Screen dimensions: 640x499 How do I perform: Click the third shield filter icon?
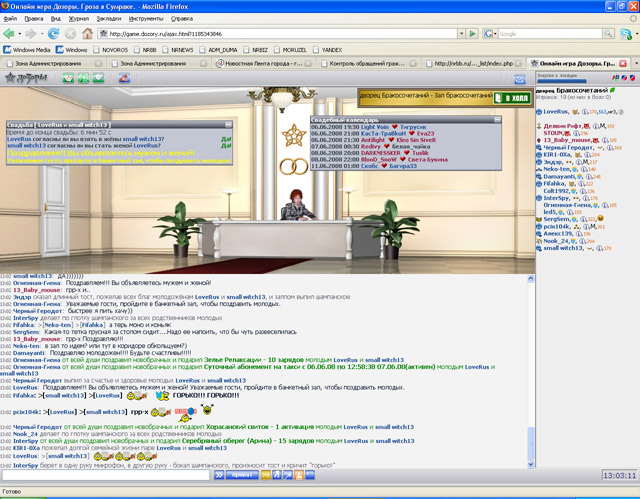pos(632,78)
